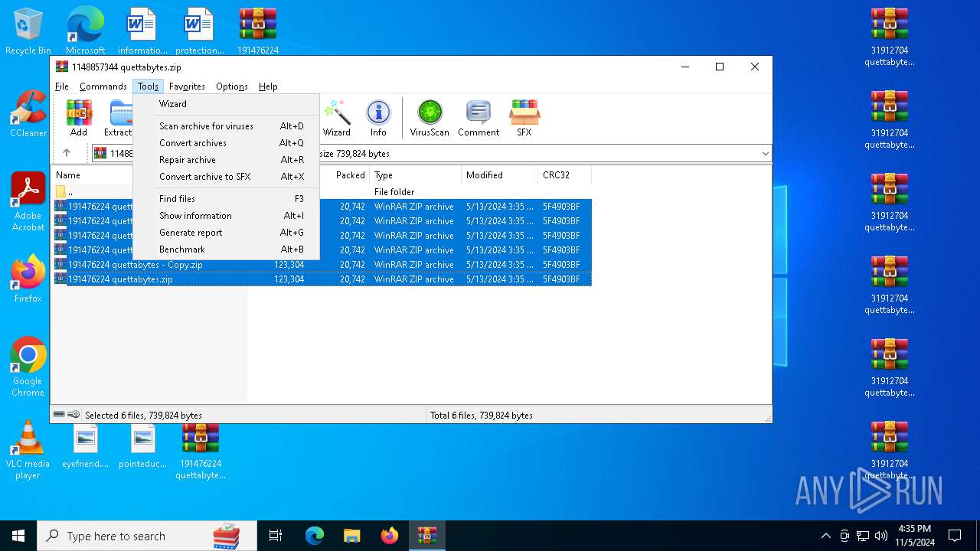Click WinRAR icon in the taskbar
This screenshot has height=551, width=980.
point(426,536)
